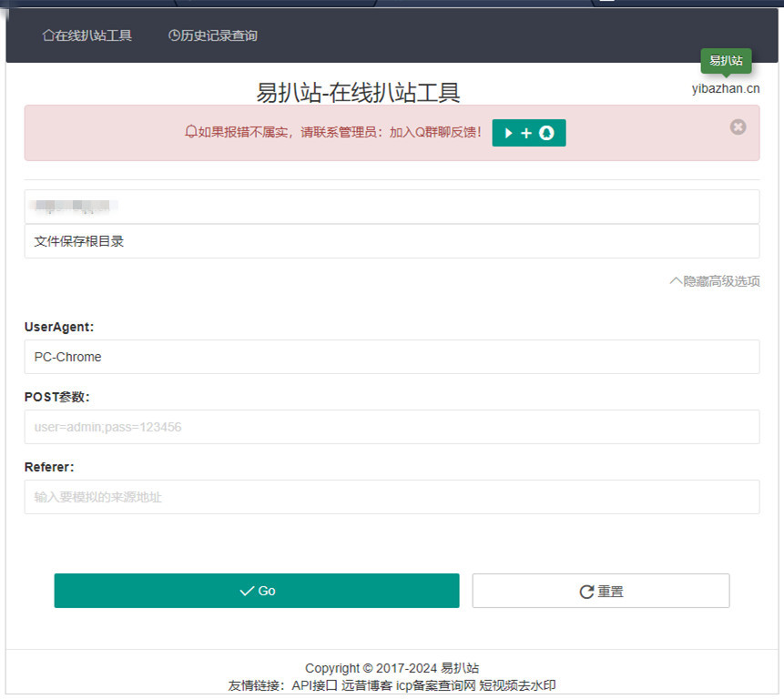Open the 历史记录查询 nav item
784x699 pixels.
pos(213,35)
